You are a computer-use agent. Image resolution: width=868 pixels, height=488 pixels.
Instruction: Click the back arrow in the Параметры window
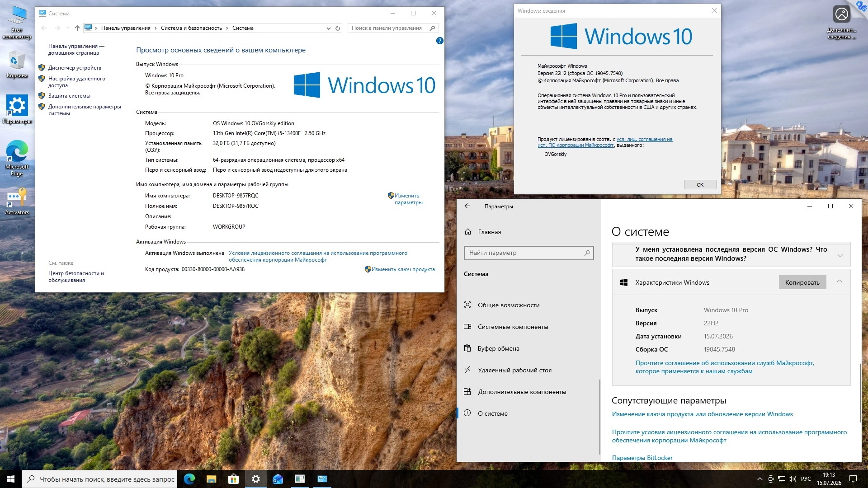pos(467,206)
